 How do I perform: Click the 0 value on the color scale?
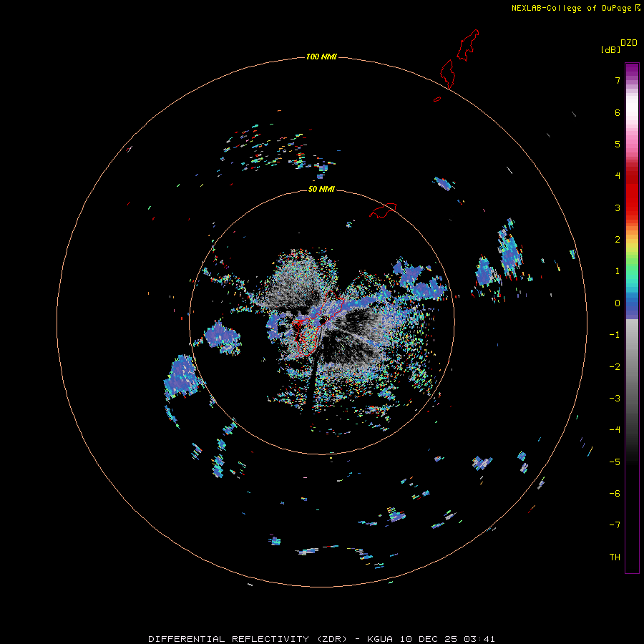pyautogui.click(x=618, y=303)
